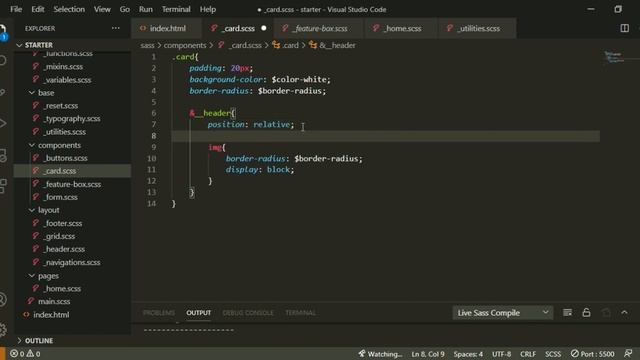Switch to index.html editor tab
This screenshot has width=640, height=360.
click(167, 28)
